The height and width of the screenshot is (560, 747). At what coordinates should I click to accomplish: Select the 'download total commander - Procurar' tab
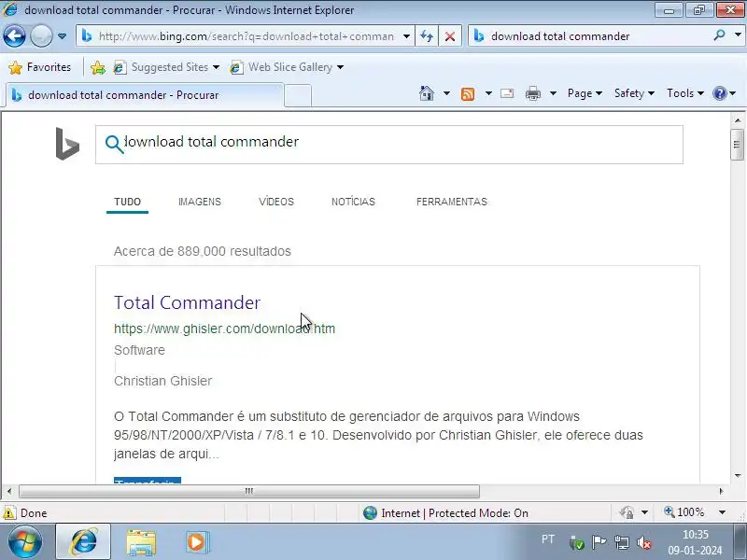coord(145,95)
